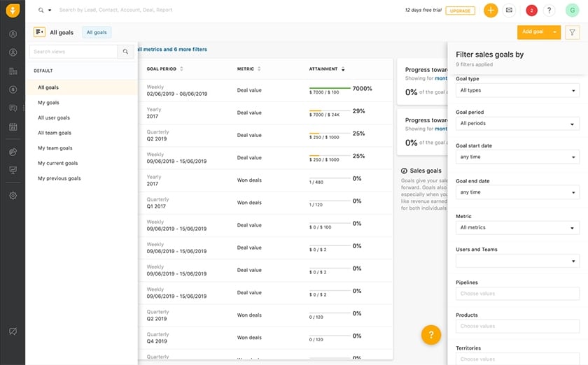Click the Upgrade button
588x365 pixels.
pos(460,10)
